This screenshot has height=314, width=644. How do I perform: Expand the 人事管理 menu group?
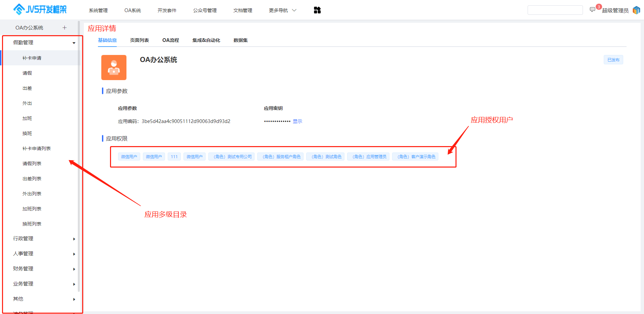pos(43,254)
